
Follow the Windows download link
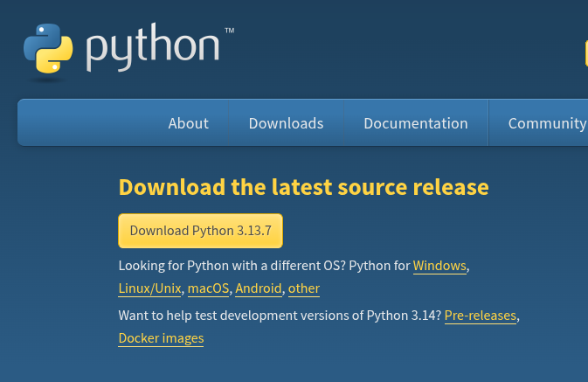coord(439,266)
